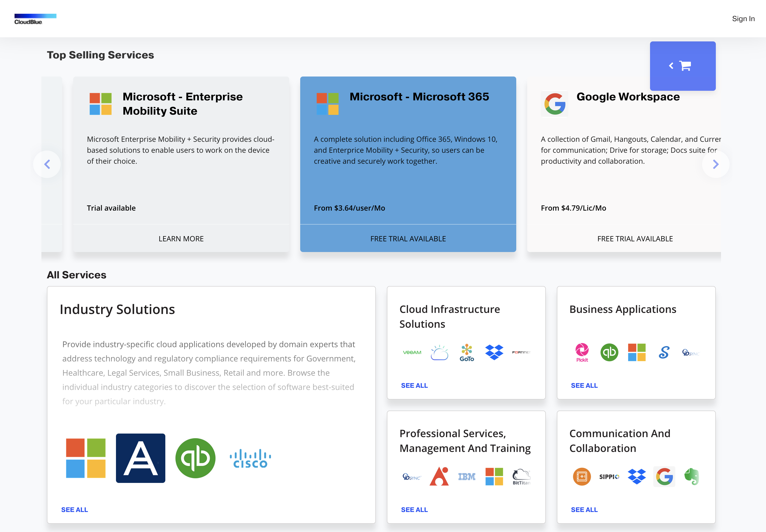Click FREE TRIAL AVAILABLE on Google Workspace card

coord(635,239)
